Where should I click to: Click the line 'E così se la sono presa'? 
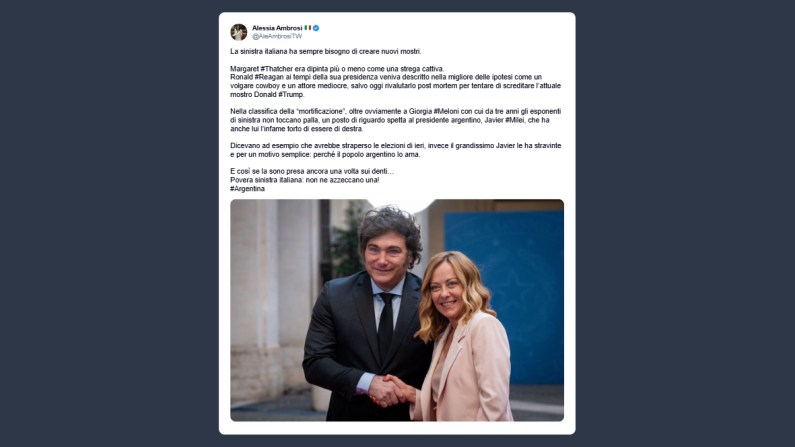[312, 171]
